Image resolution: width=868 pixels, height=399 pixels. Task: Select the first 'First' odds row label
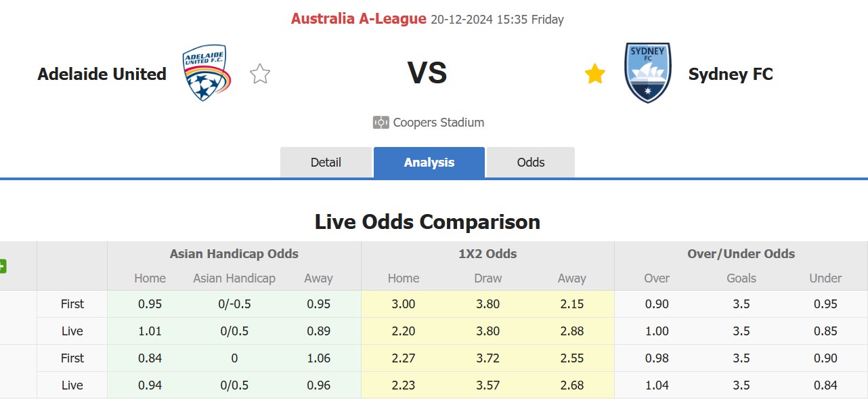(72, 304)
